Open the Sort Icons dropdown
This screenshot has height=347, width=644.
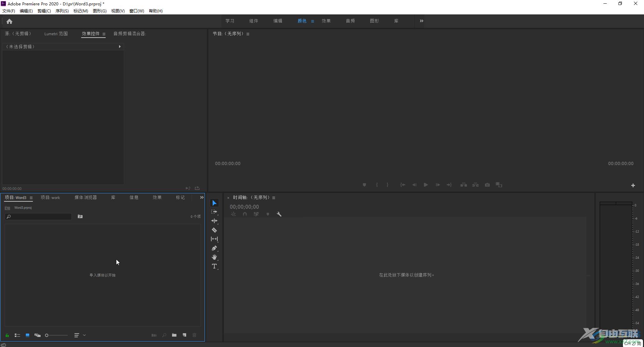click(80, 335)
